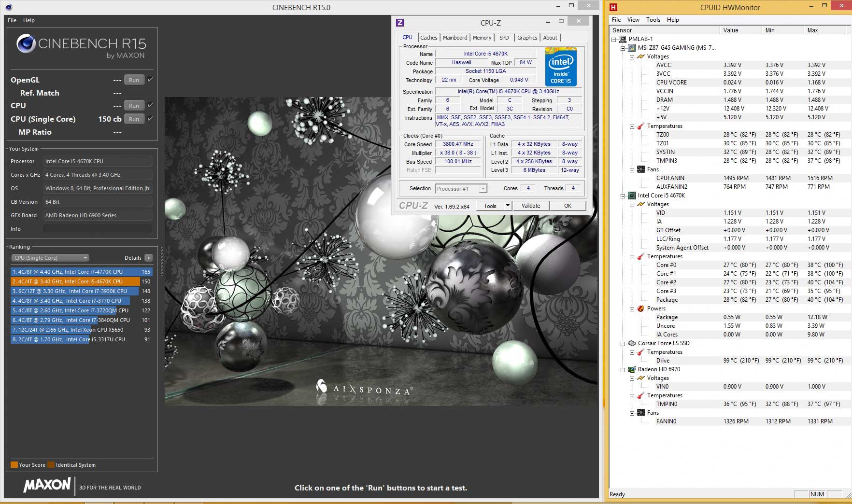Collapse the Radeon HD 6970 node
852x504 pixels.
[x=623, y=369]
